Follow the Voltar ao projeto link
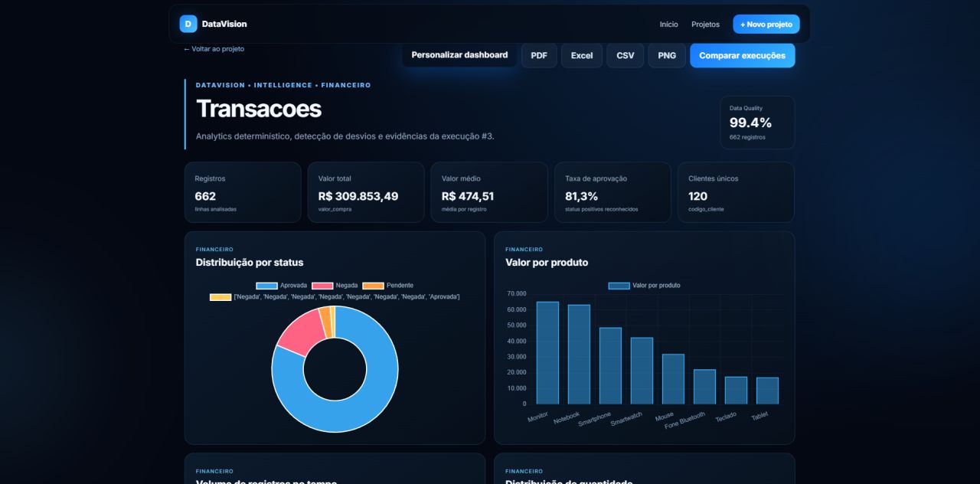 [x=214, y=49]
